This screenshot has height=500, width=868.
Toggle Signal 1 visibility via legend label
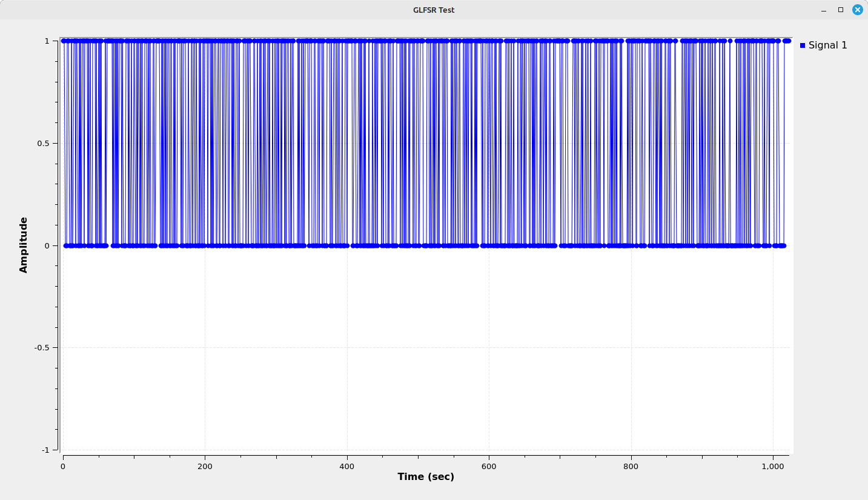(x=827, y=45)
